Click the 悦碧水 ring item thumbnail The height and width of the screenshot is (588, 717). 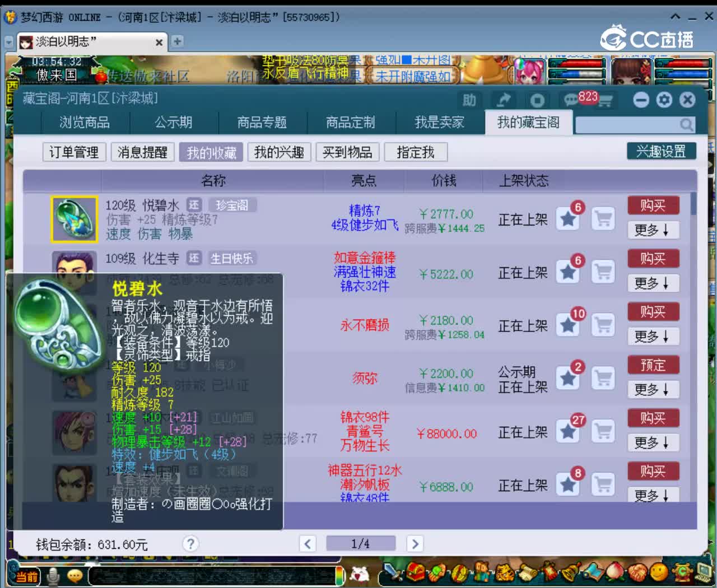click(75, 220)
